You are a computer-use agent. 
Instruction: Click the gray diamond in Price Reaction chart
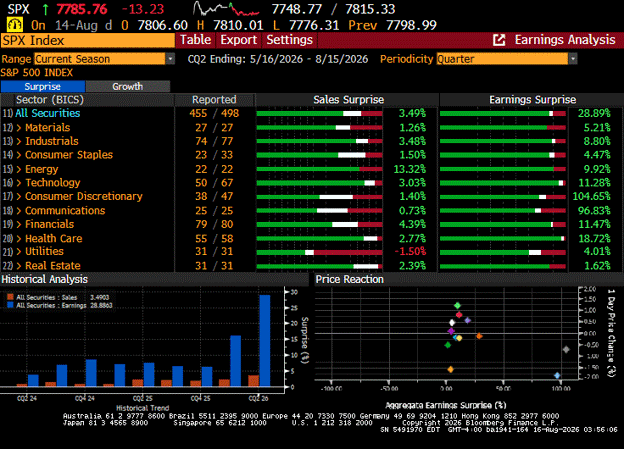(x=566, y=349)
